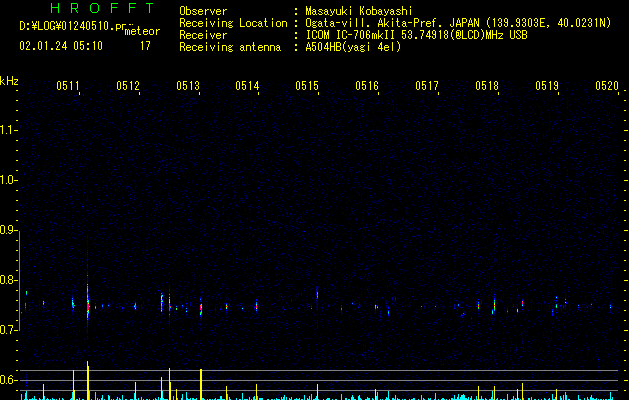Click the 1.0 kHz frequency label
Image resolution: width=629 pixels, height=400 pixels.
[x=8, y=180]
